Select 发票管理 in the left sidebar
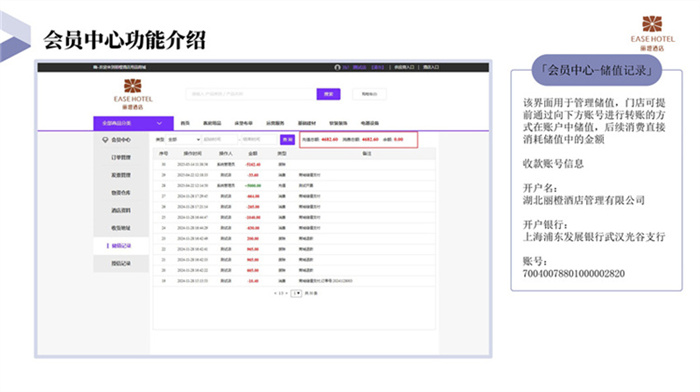 (121, 175)
